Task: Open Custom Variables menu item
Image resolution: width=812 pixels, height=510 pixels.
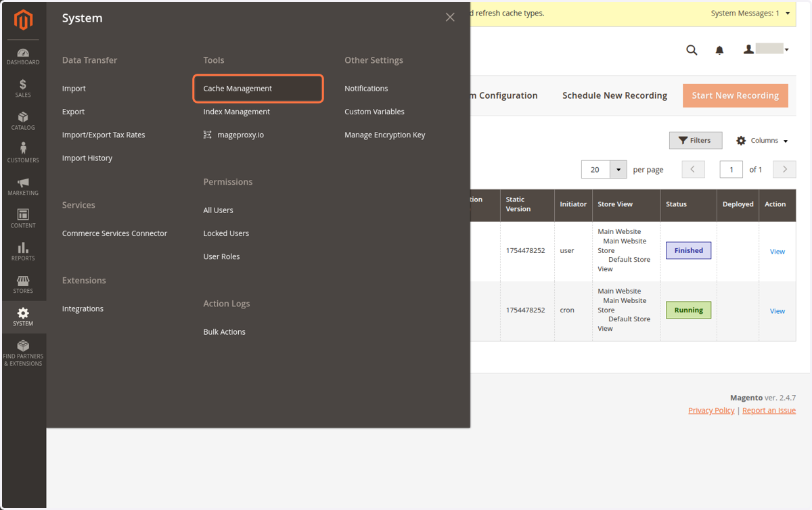Action: [374, 112]
